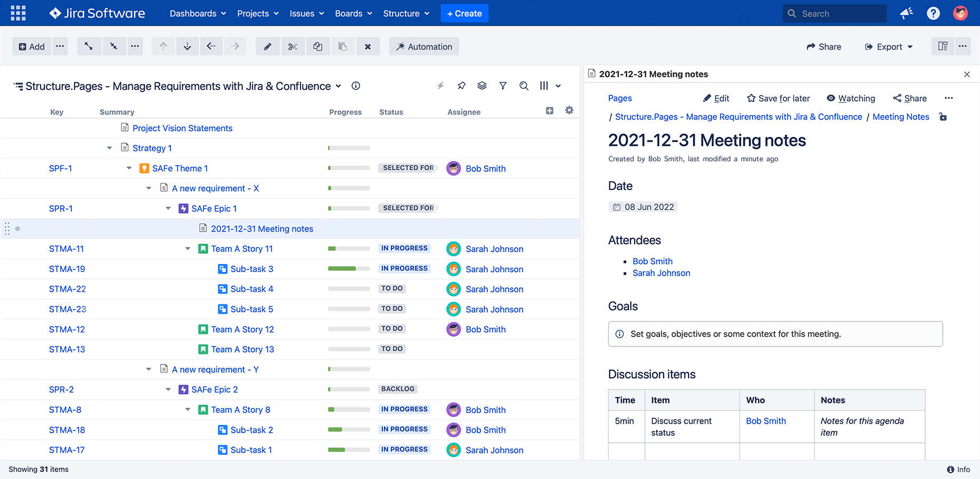Click the Jira Software logo
980x479 pixels.
coord(97,13)
